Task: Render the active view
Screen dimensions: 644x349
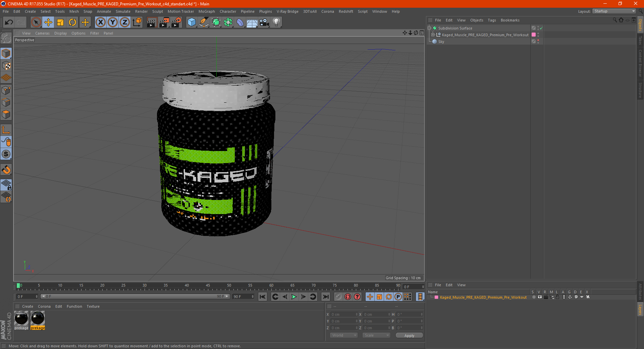Action: (x=152, y=22)
